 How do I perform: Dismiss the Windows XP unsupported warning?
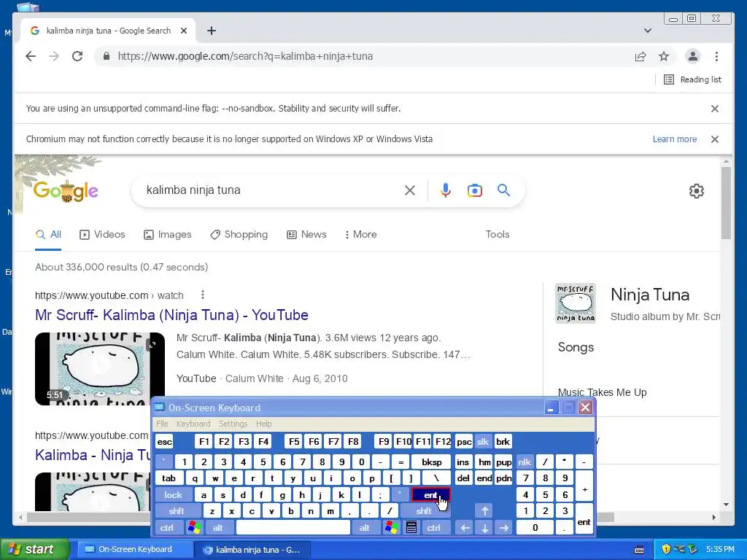click(715, 139)
